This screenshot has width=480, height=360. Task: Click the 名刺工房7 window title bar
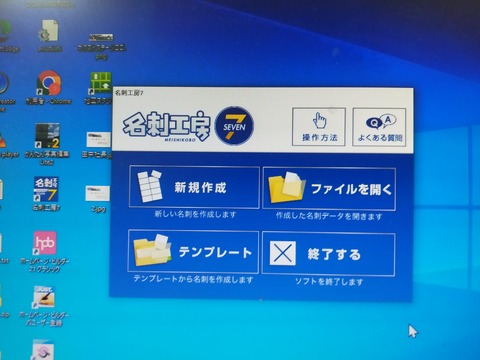click(263, 93)
